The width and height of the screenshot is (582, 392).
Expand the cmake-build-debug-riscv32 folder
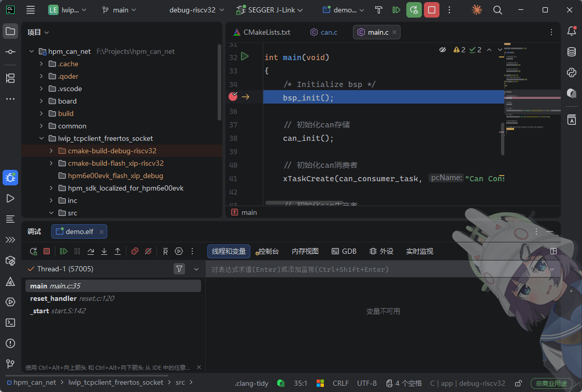pyautogui.click(x=51, y=151)
